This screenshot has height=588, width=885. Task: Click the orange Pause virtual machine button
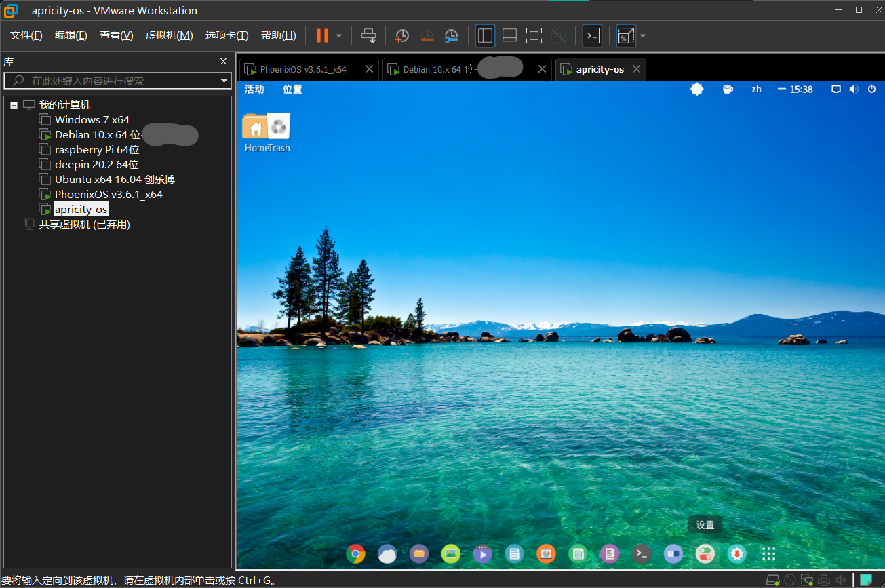tap(322, 36)
